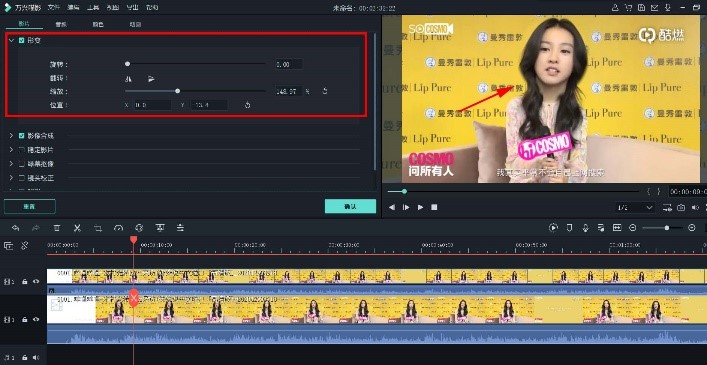Enable the 绿幕抠像 chroma key checkbox
The width and height of the screenshot is (707, 365).
coord(22,164)
